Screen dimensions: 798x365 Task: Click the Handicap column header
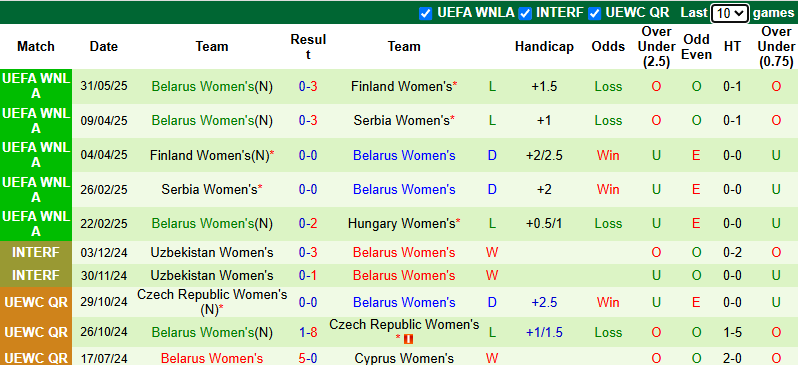544,47
